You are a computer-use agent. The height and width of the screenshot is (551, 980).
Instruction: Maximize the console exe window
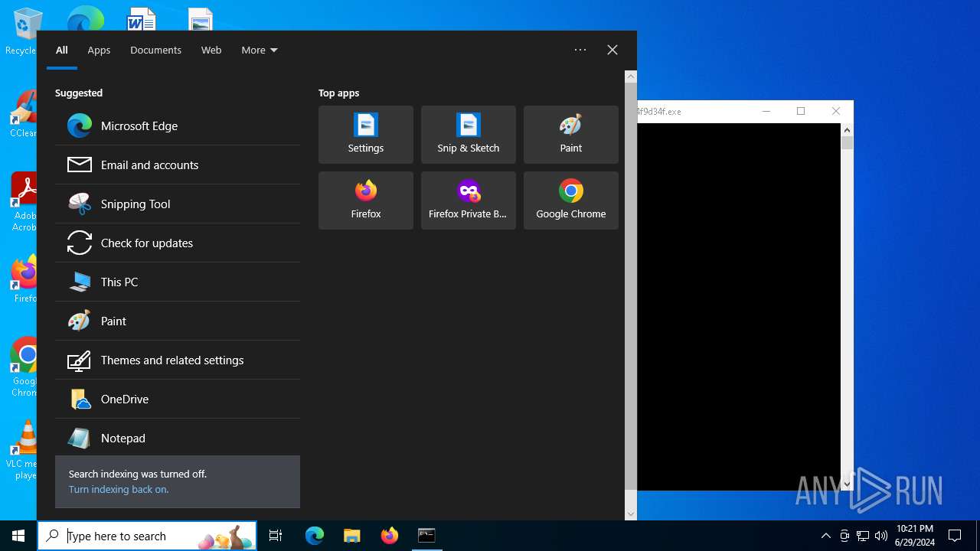(801, 111)
